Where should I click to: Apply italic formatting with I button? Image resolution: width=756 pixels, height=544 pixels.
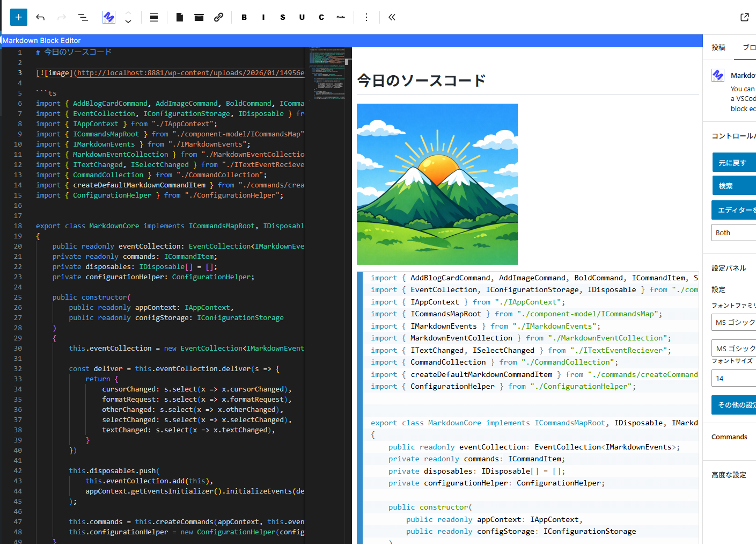263,17
